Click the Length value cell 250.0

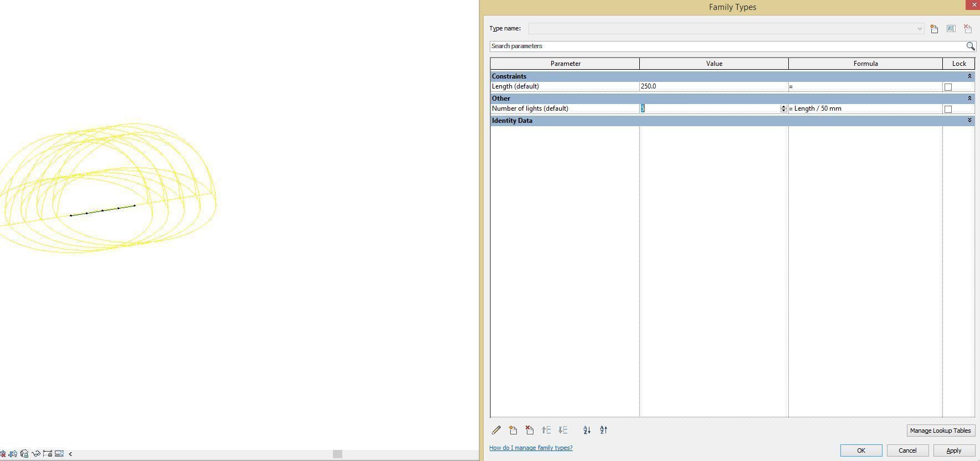(714, 86)
